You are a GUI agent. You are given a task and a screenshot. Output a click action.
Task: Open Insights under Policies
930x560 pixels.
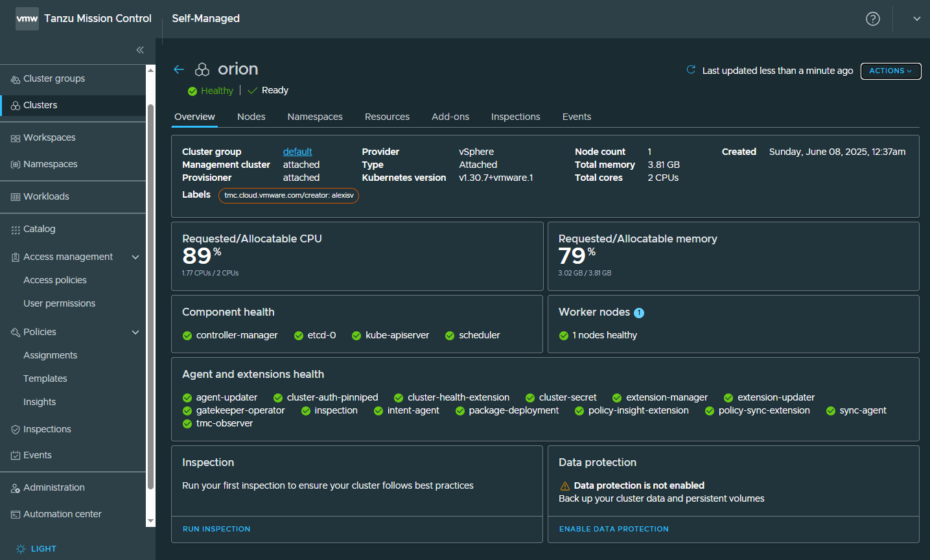pyautogui.click(x=40, y=402)
